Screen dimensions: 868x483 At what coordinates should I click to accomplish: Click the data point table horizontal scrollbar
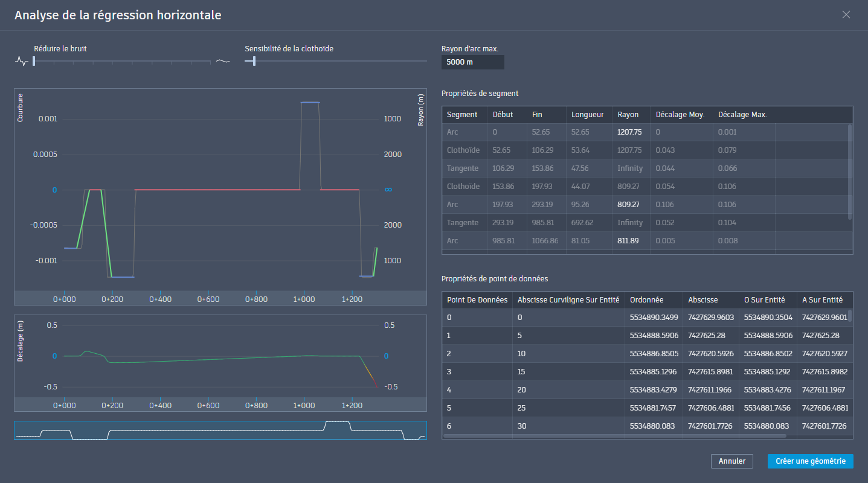(x=614, y=436)
